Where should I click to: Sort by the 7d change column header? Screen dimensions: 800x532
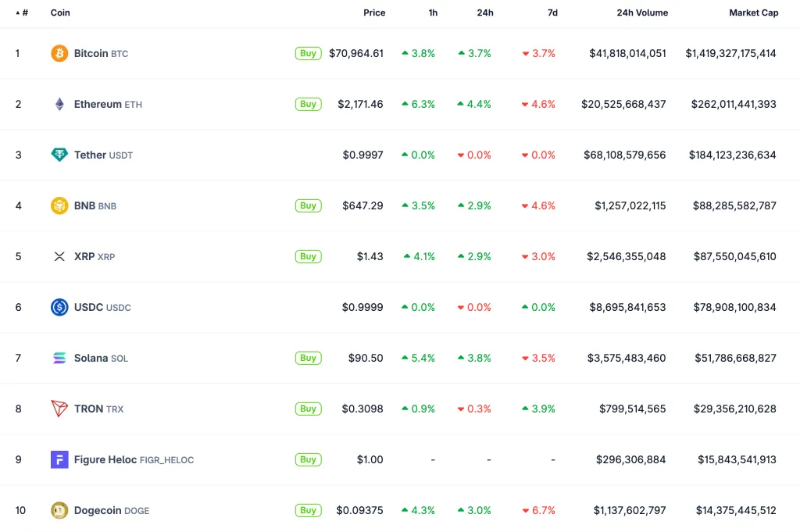552,12
